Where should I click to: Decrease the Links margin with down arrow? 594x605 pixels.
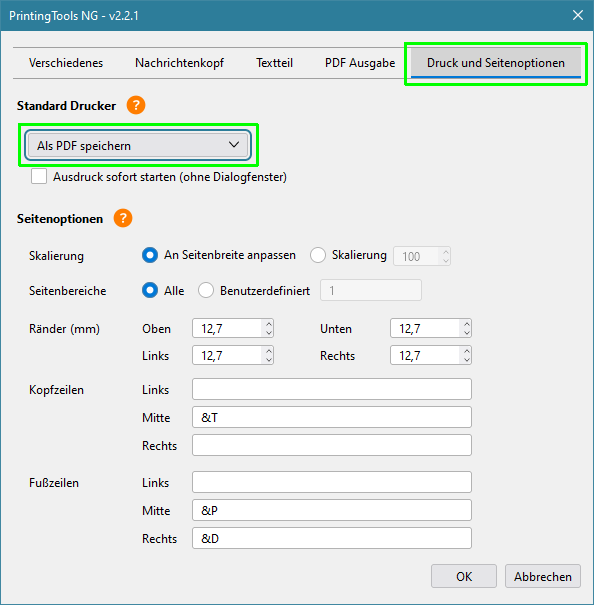click(x=269, y=360)
